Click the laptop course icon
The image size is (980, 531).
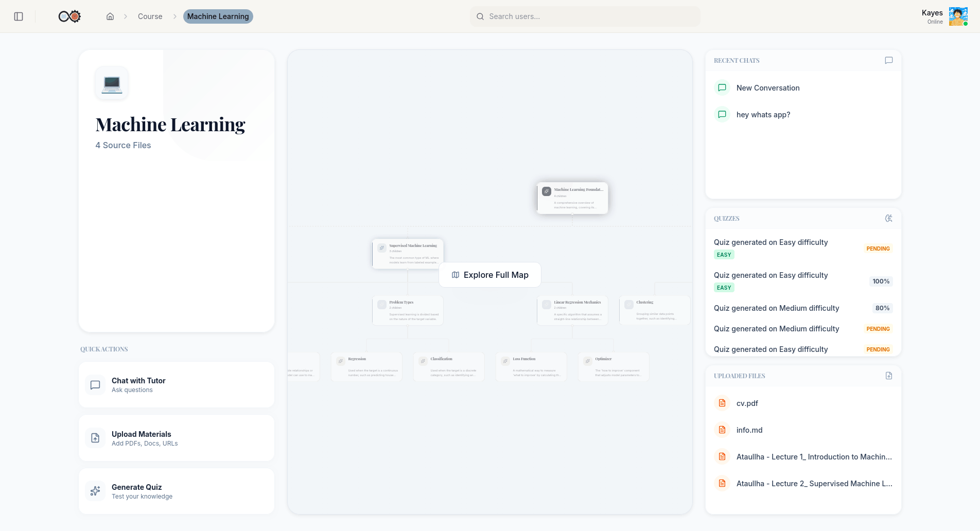(x=112, y=83)
